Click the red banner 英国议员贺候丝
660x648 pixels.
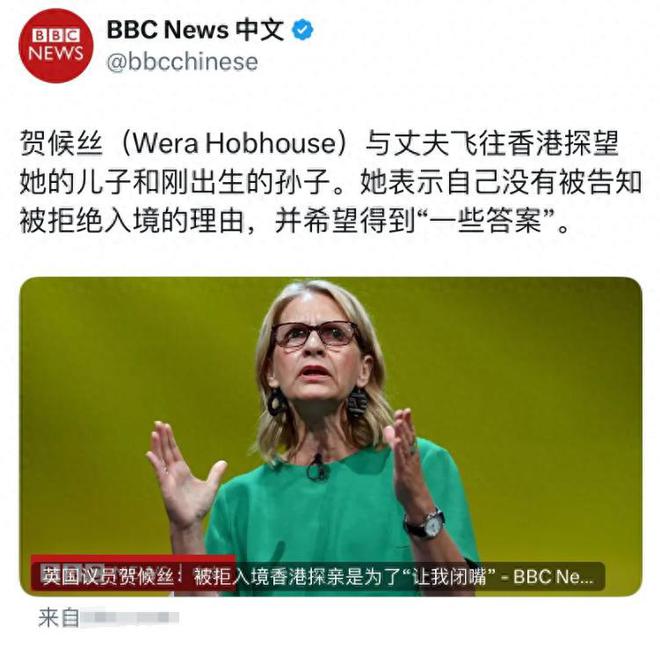108,576
